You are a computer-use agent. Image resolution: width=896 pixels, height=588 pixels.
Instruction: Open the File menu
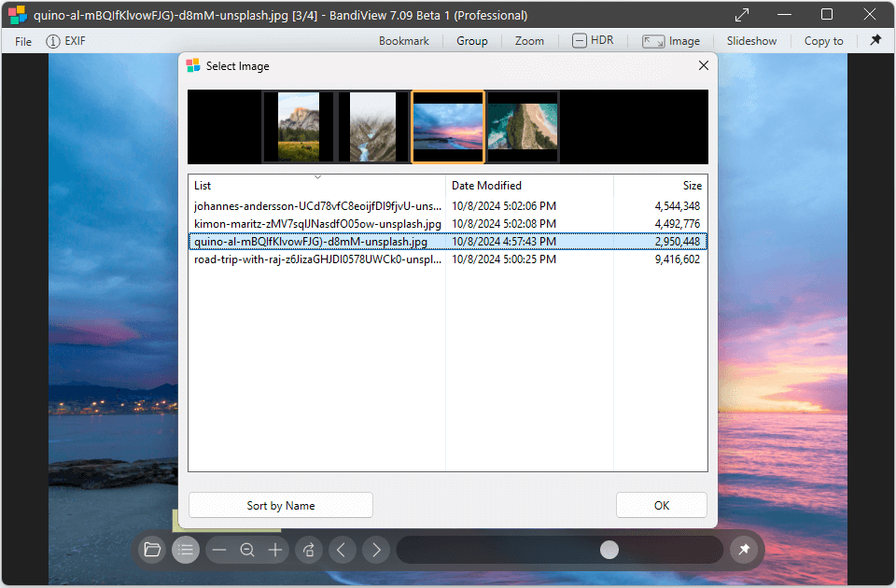(23, 41)
